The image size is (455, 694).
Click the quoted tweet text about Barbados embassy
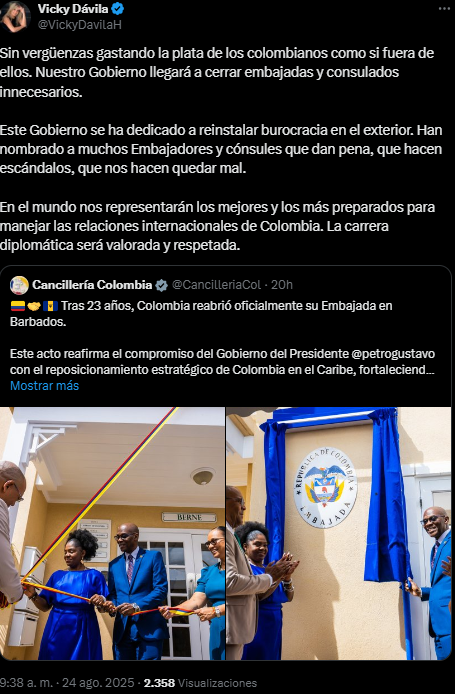point(222,338)
